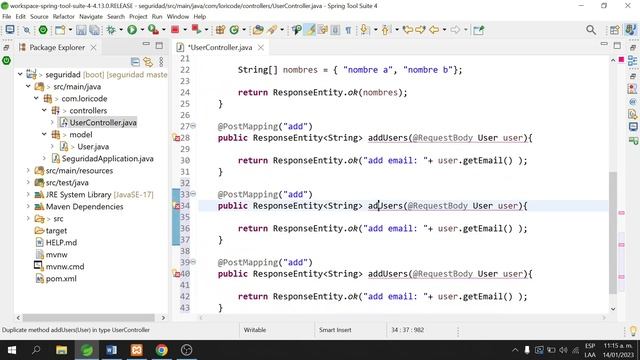Image resolution: width=640 pixels, height=360 pixels.
Task: Toggle Link with Editor in Package Explorer
Action: (x=148, y=62)
